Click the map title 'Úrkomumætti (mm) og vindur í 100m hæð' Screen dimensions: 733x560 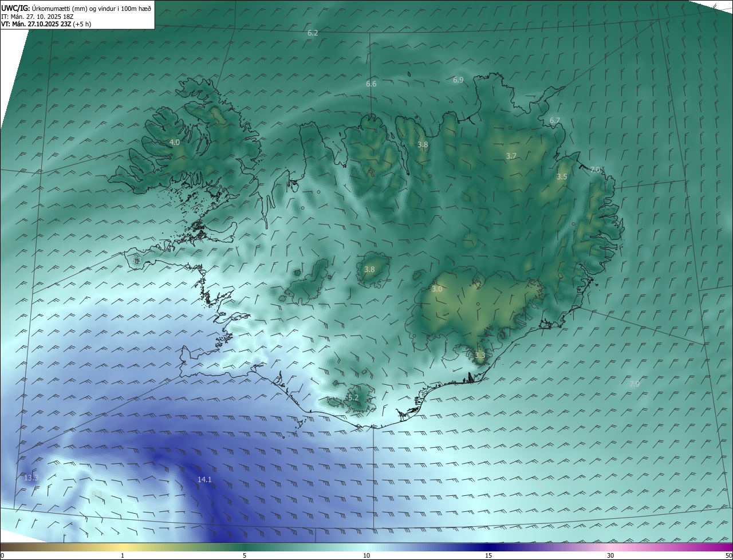click(91, 8)
